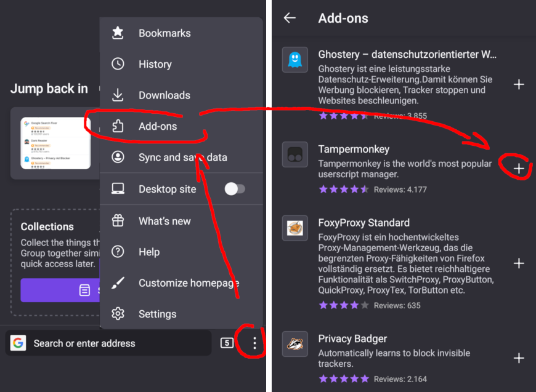Click the Customize homepage brush icon
Image resolution: width=536 pixels, height=392 pixels.
click(x=118, y=282)
